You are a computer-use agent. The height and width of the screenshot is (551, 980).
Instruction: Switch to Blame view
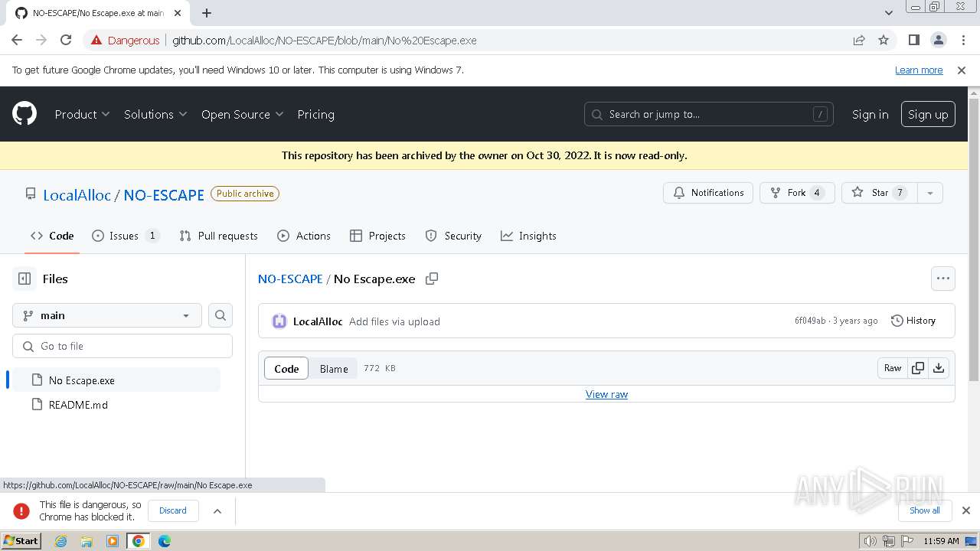334,368
